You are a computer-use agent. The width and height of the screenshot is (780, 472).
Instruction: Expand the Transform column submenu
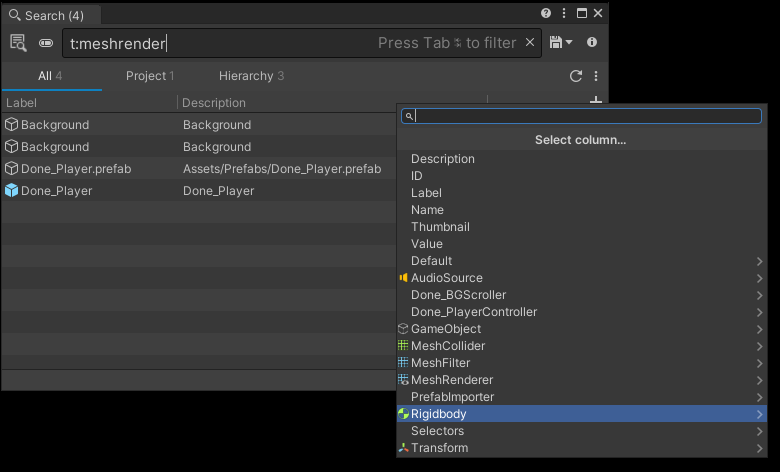tap(759, 448)
